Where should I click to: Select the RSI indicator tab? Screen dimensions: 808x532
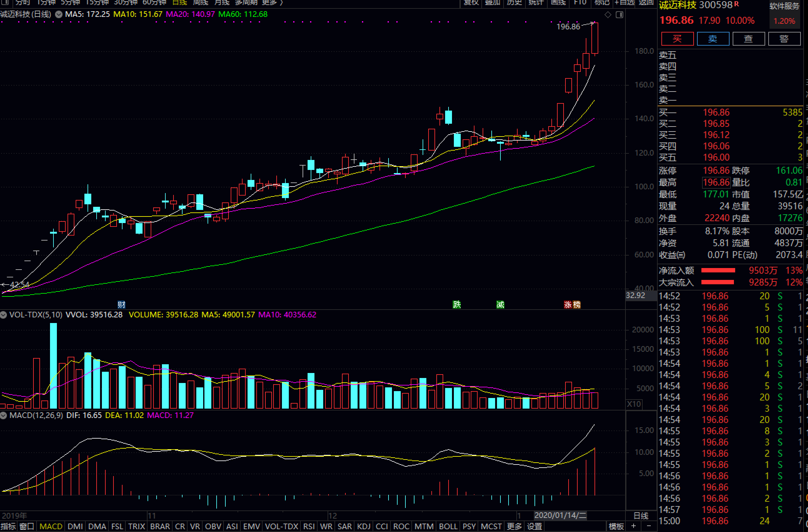click(x=309, y=526)
